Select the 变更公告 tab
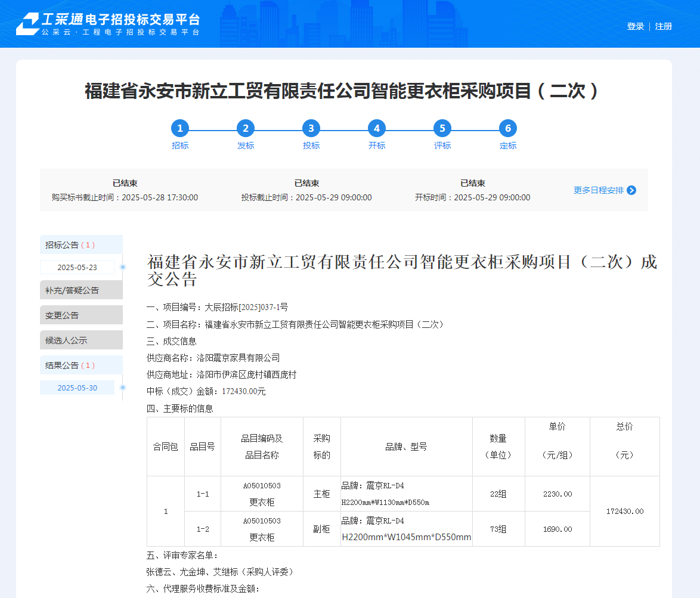 pos(81,315)
